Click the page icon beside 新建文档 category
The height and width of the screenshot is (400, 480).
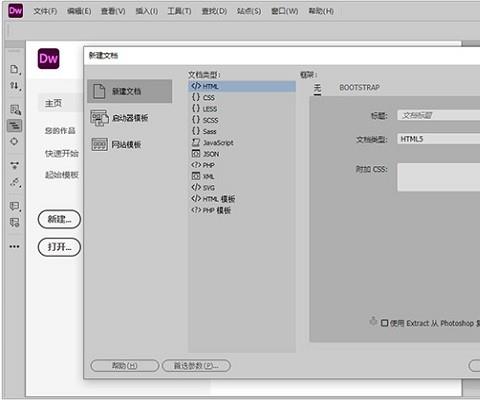click(x=99, y=91)
